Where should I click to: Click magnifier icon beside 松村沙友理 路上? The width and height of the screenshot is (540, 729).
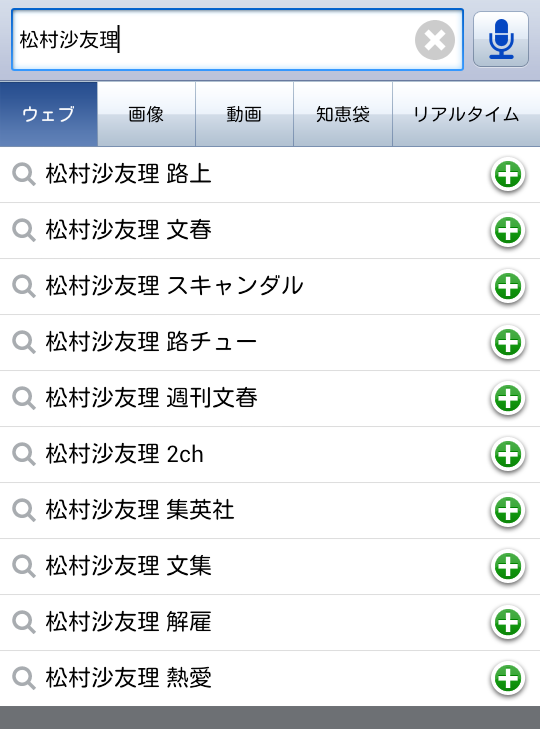tap(24, 175)
